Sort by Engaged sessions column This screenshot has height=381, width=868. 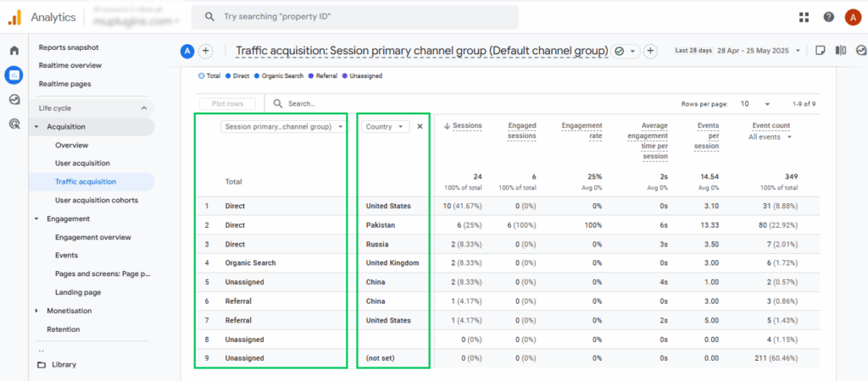(522, 130)
